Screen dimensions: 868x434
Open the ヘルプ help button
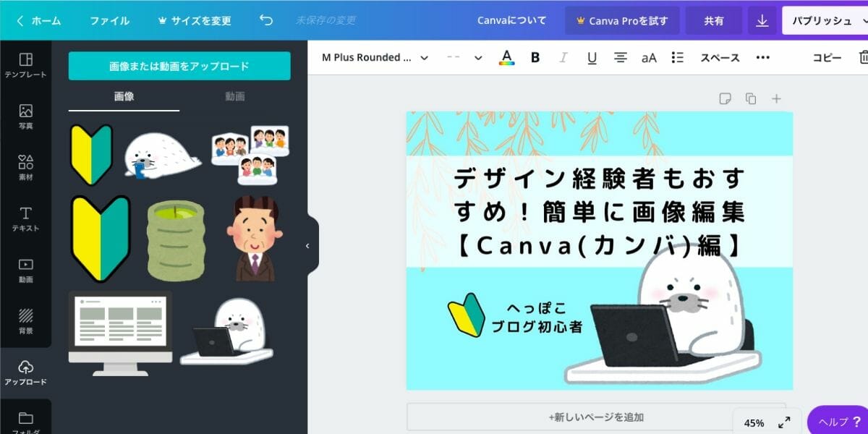(x=838, y=421)
